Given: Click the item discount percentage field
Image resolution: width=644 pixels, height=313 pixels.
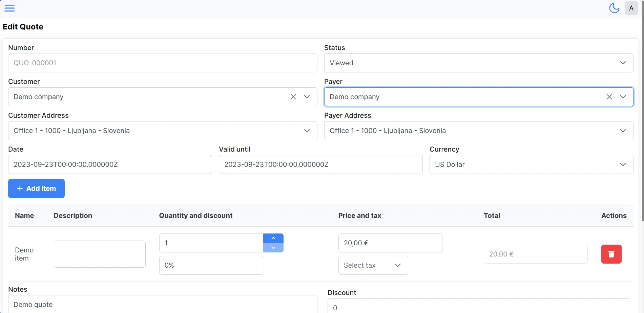Looking at the screenshot, I should tap(211, 265).
